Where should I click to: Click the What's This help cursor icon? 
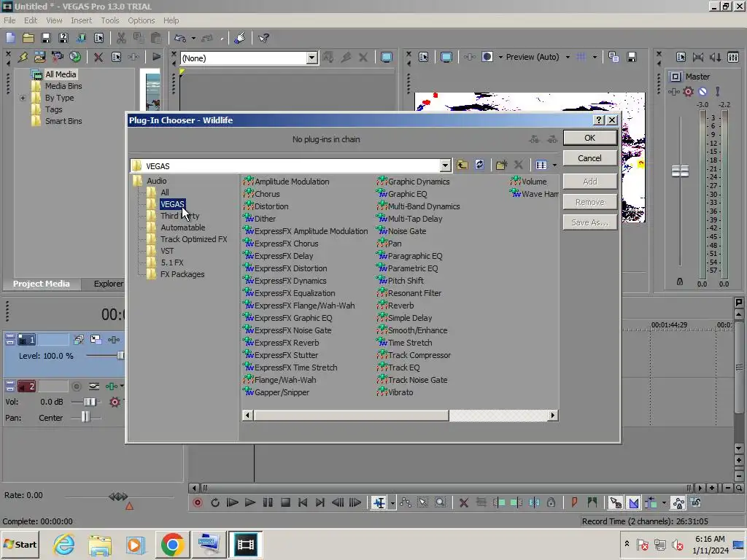pyautogui.click(x=263, y=38)
